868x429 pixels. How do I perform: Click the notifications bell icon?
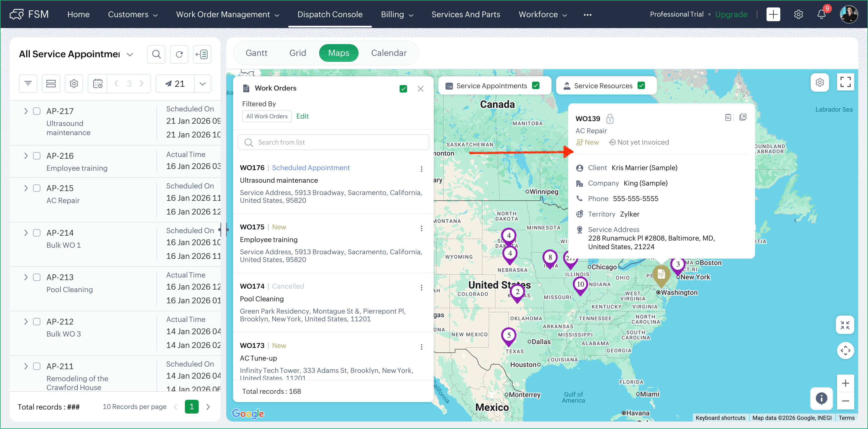point(821,15)
